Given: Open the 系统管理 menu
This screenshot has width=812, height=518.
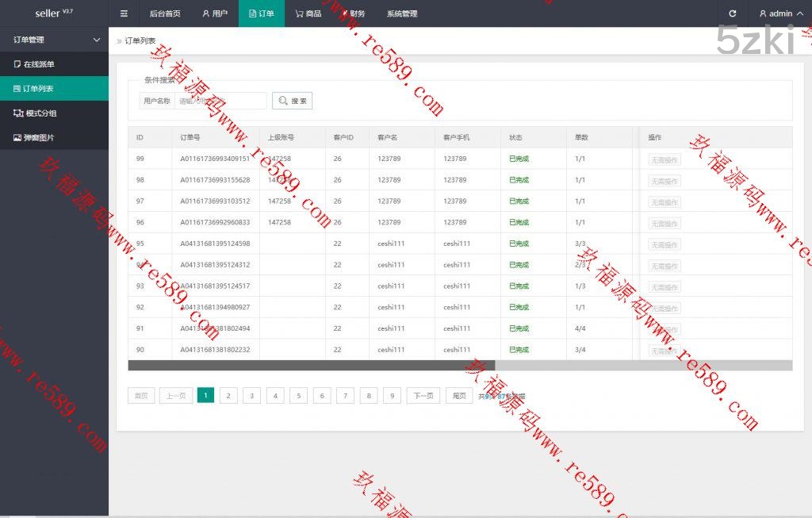Looking at the screenshot, I should point(402,13).
